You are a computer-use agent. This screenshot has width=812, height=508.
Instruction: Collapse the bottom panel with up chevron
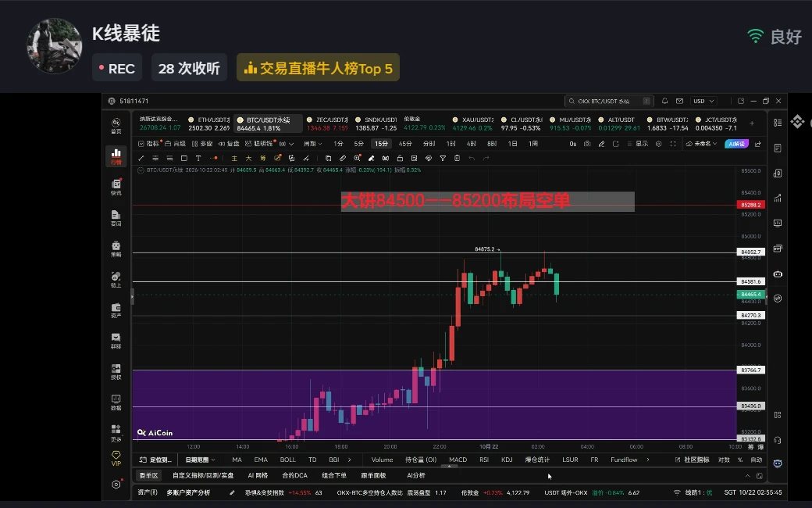(747, 476)
